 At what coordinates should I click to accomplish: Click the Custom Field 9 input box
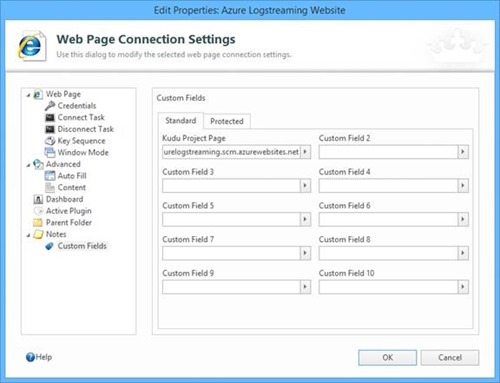(x=232, y=287)
